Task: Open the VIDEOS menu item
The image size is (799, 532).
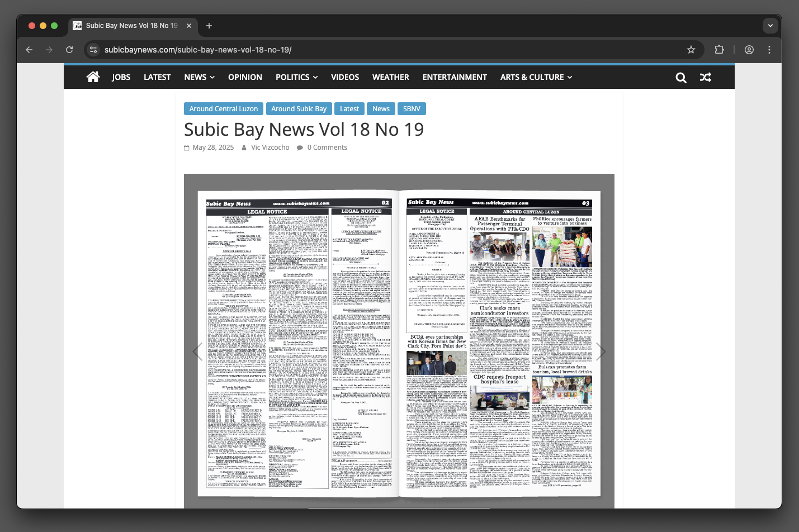Action: (x=345, y=77)
